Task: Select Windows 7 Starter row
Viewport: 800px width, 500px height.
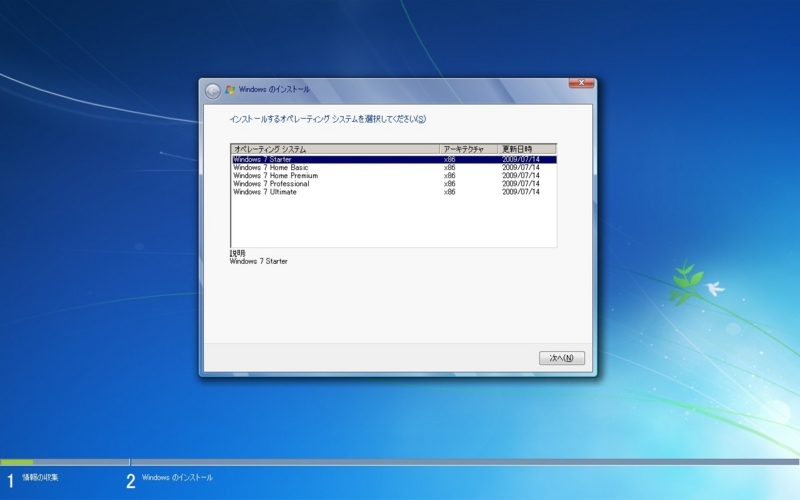Action: point(394,159)
